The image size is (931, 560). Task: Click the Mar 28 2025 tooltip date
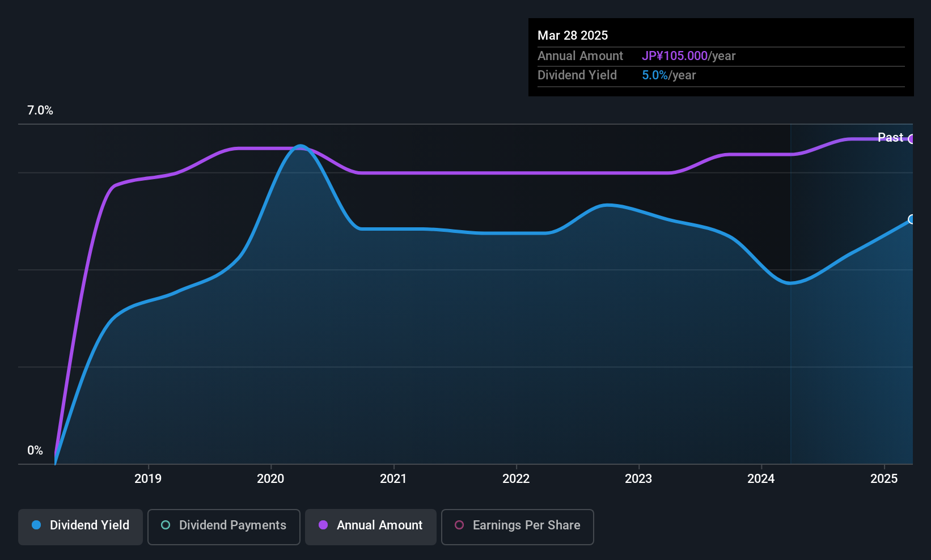coord(573,36)
